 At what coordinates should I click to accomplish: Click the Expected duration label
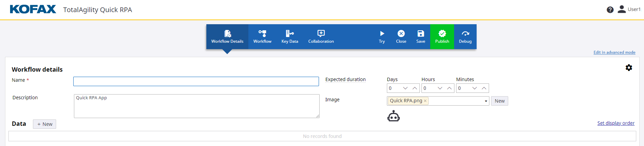click(346, 79)
